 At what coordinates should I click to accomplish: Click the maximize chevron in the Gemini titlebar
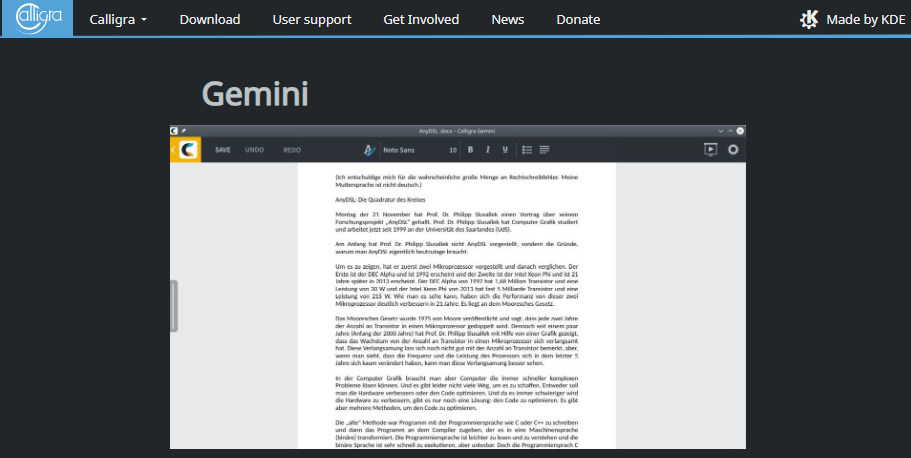click(x=730, y=131)
